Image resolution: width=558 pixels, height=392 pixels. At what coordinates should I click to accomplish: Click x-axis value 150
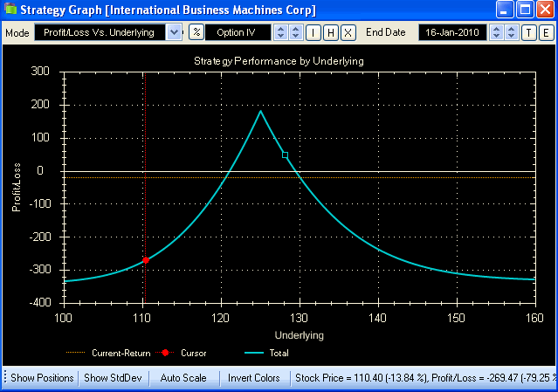click(456, 318)
